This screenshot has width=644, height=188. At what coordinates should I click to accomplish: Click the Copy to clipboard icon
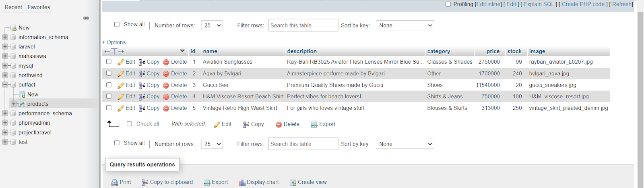145,182
